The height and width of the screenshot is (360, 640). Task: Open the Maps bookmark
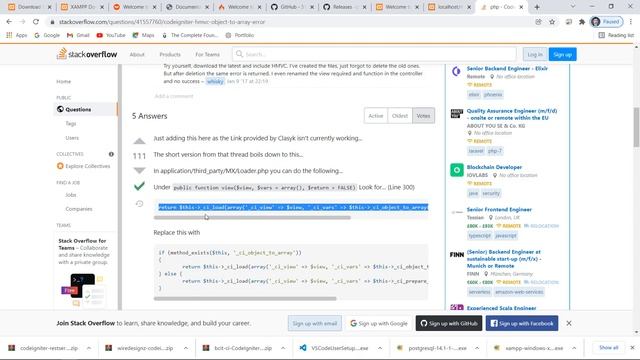(143, 35)
